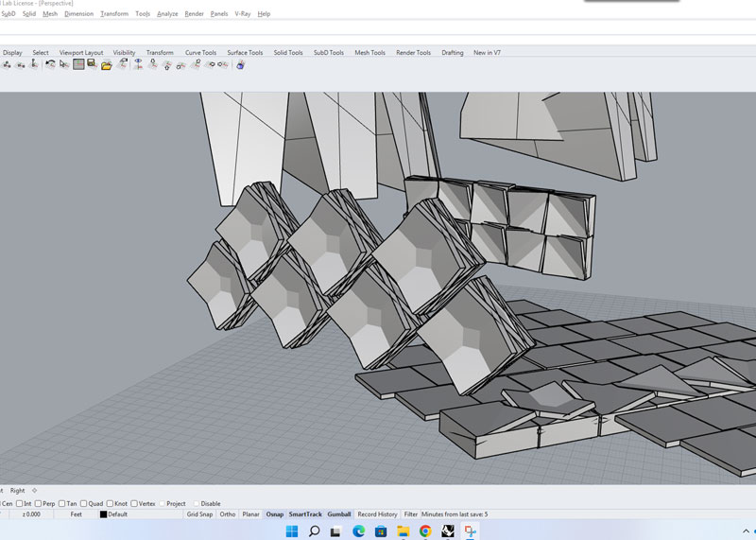Open the Solid menu
Screen dimensions: 756x540
(29, 13)
